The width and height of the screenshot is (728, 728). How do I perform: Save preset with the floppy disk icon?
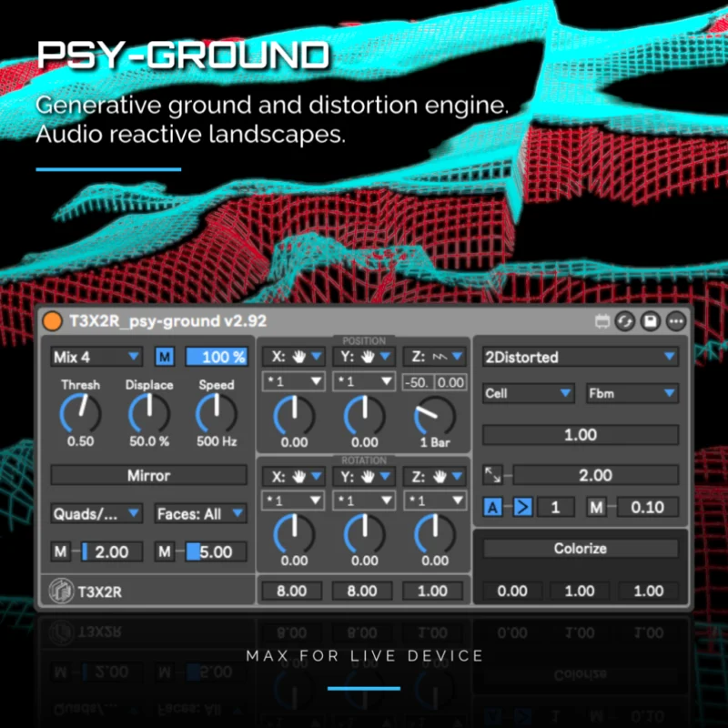pos(651,321)
